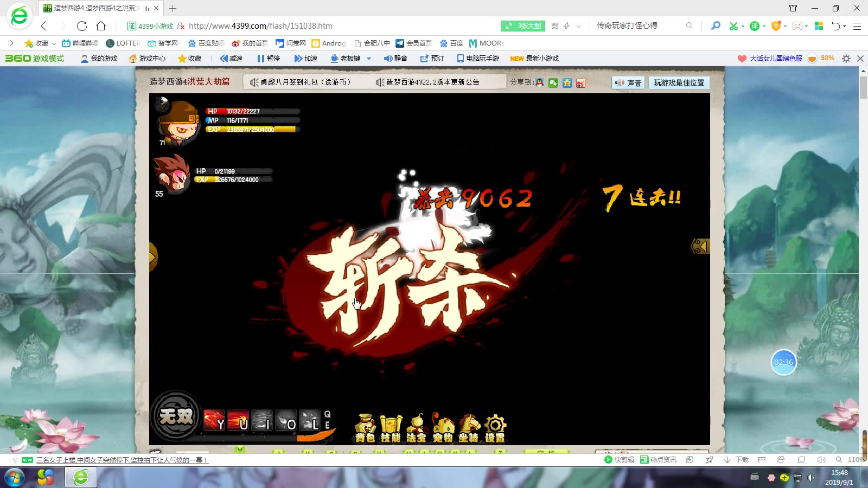Toggle the 声音 sound button above game
Screen dimensions: 868x488
[628, 83]
